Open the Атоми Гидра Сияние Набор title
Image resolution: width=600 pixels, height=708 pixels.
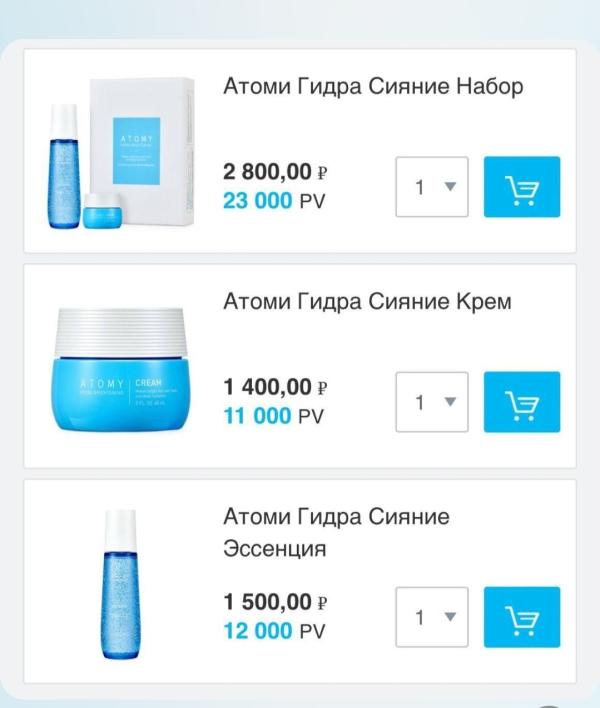point(373,86)
